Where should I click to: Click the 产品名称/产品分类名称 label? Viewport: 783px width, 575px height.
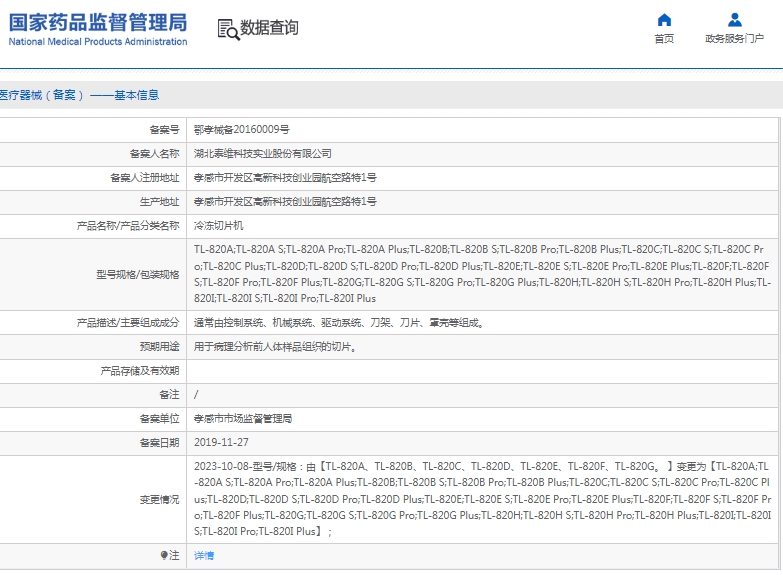tap(128, 226)
